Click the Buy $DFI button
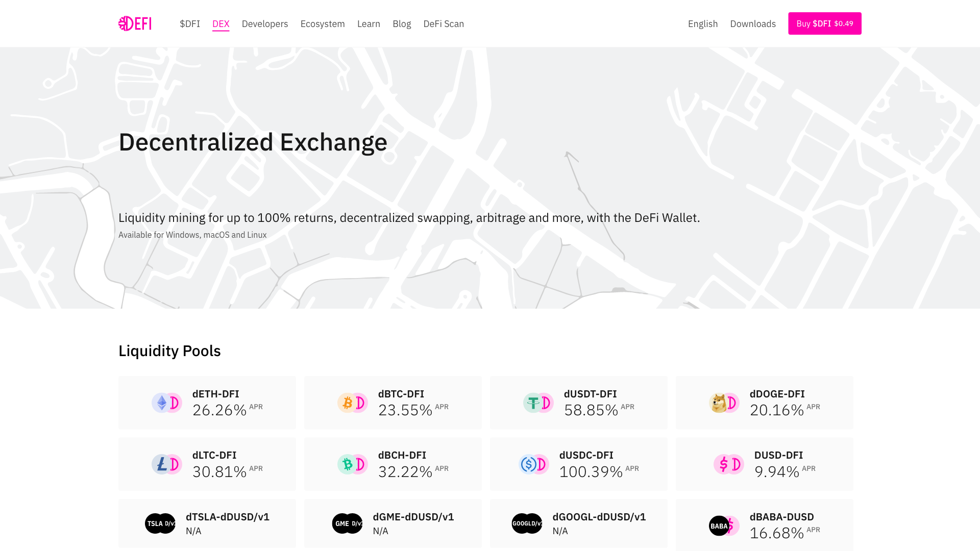 point(825,23)
